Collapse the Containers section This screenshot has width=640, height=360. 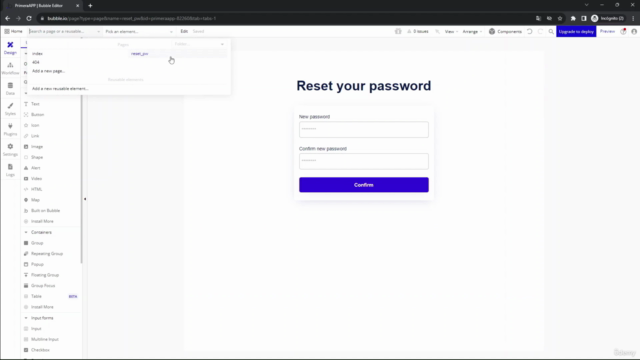[26, 232]
